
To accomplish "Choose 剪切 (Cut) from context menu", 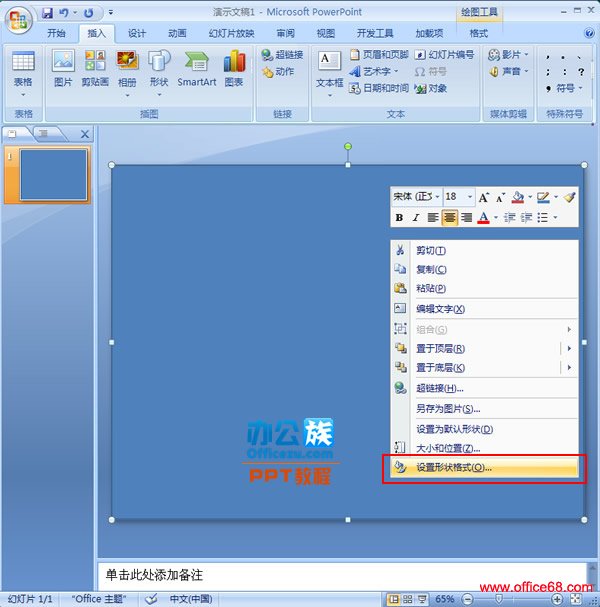I will click(484, 250).
